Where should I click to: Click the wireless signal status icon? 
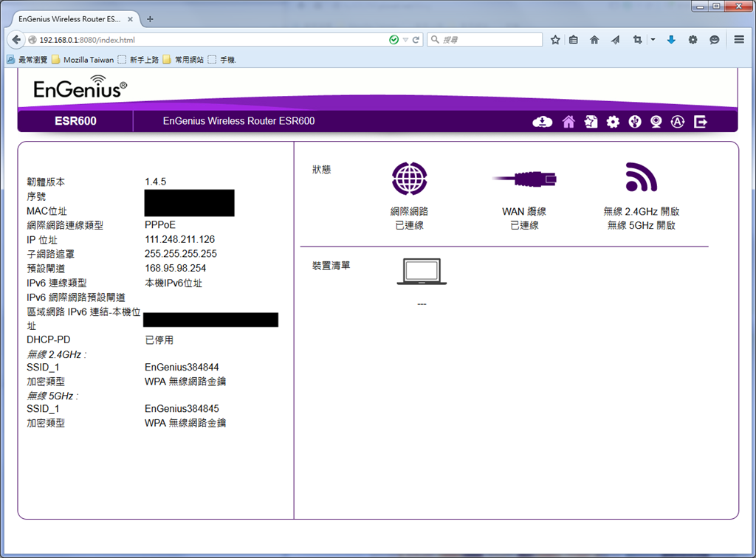pos(642,177)
